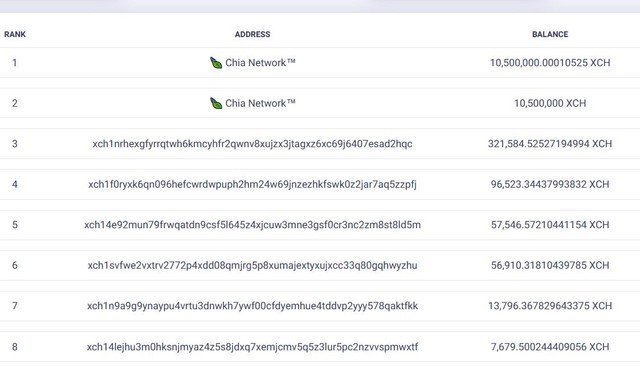Open address starting xch1f0ryxk6qn096 in rank 4
Image resolution: width=640 pixels, height=368 pixels.
tap(252, 184)
